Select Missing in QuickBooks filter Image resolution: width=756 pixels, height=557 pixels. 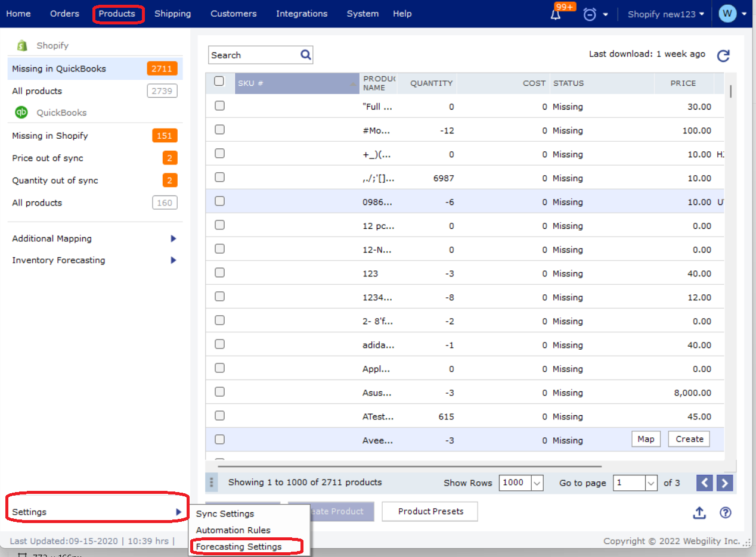pyautogui.click(x=95, y=69)
